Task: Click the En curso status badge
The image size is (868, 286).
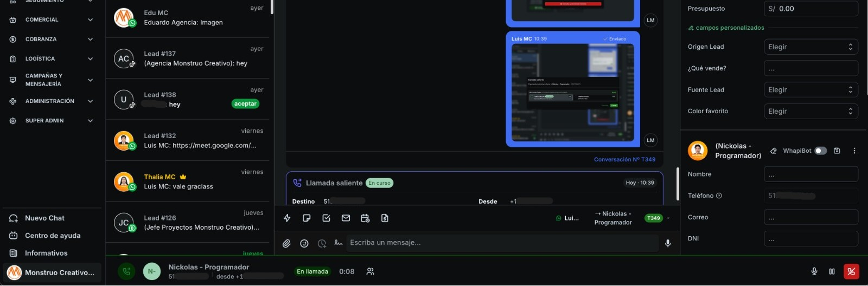Action: (x=380, y=183)
